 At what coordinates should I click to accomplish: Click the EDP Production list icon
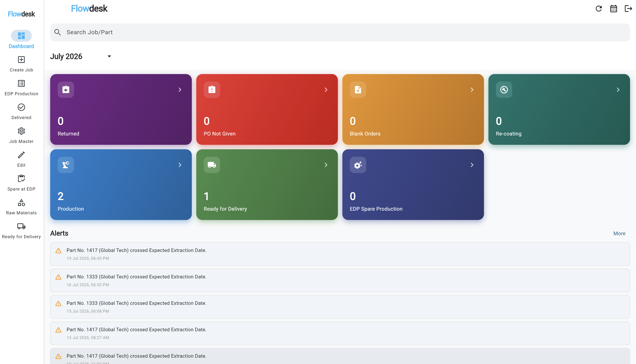click(21, 83)
